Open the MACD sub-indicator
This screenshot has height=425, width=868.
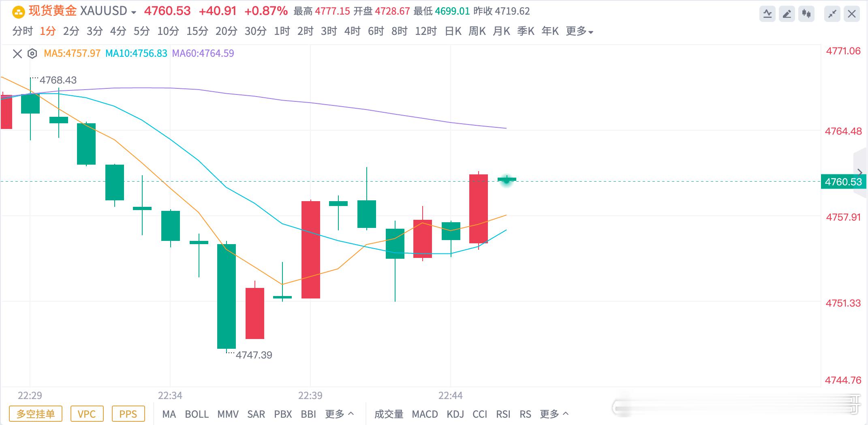point(425,414)
